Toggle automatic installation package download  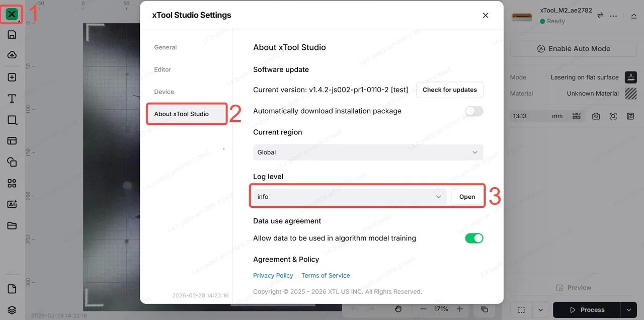pyautogui.click(x=474, y=111)
